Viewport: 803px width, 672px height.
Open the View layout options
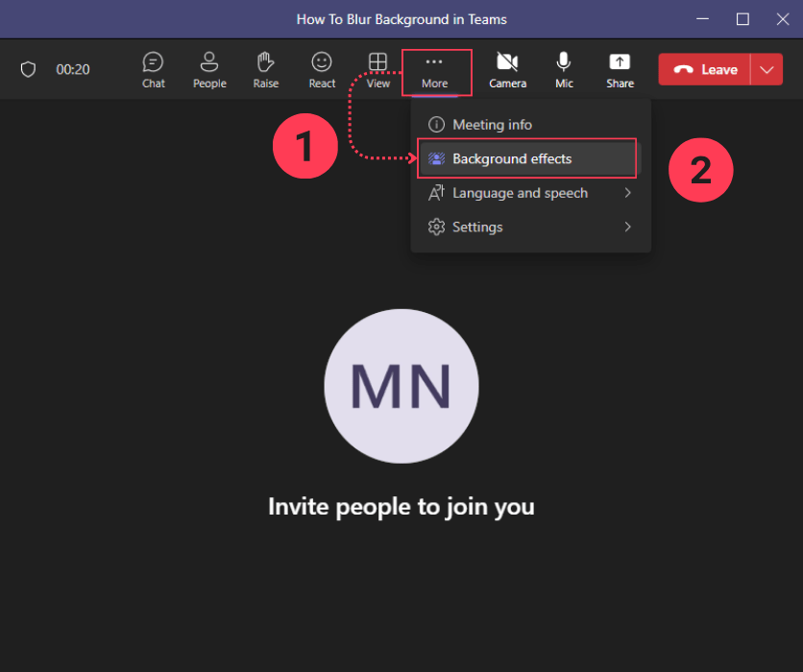[377, 69]
